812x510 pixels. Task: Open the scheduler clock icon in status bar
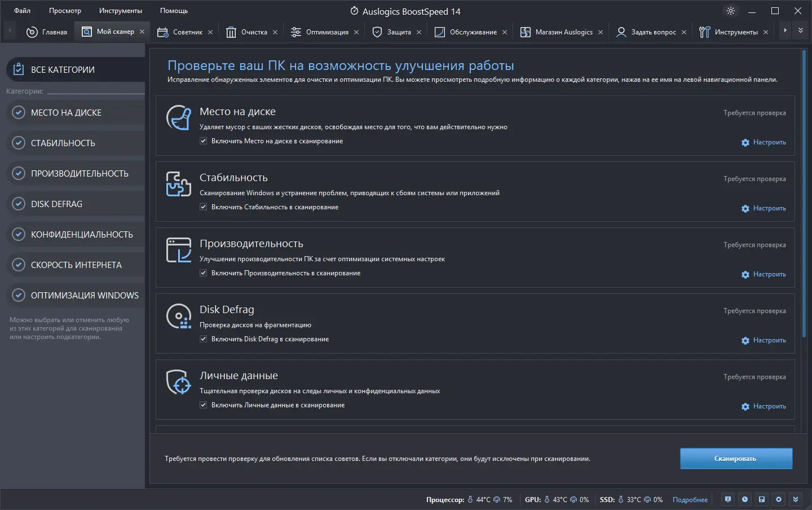pyautogui.click(x=744, y=499)
